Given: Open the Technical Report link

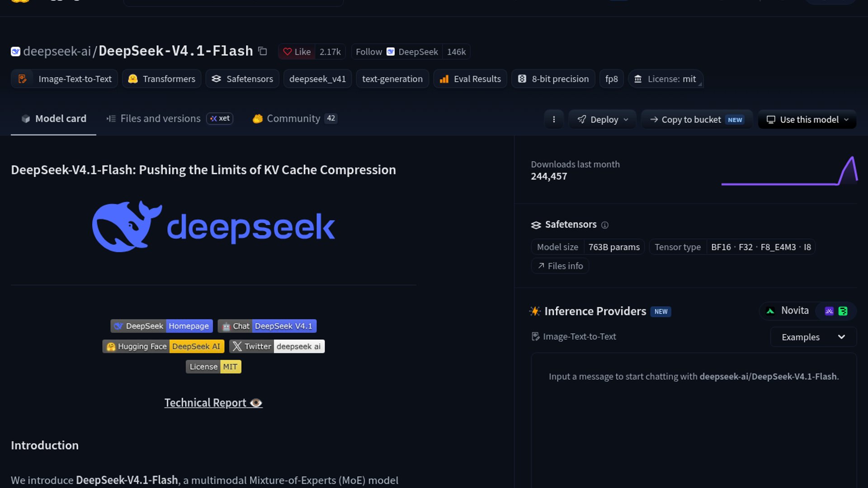Looking at the screenshot, I should [x=213, y=403].
